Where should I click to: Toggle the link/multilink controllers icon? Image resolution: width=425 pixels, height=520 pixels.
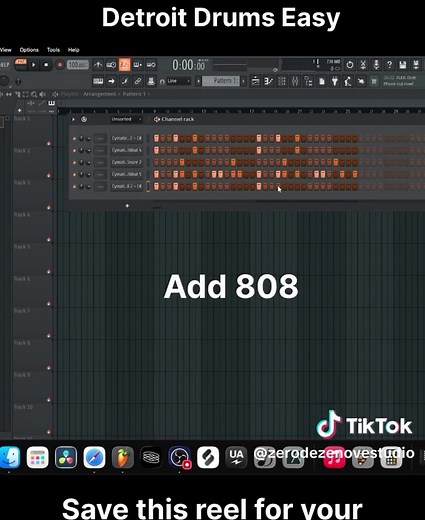pyautogui.click(x=137, y=81)
